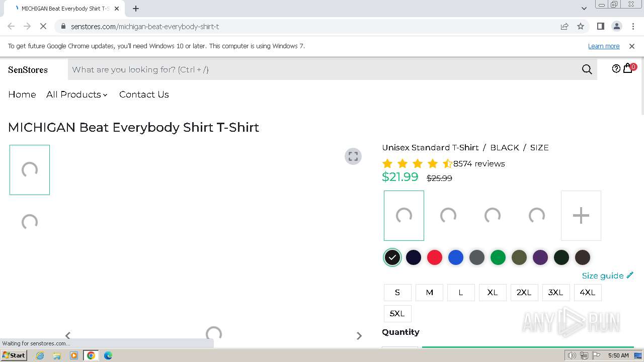Open Chrome three-dot menu

point(633,26)
